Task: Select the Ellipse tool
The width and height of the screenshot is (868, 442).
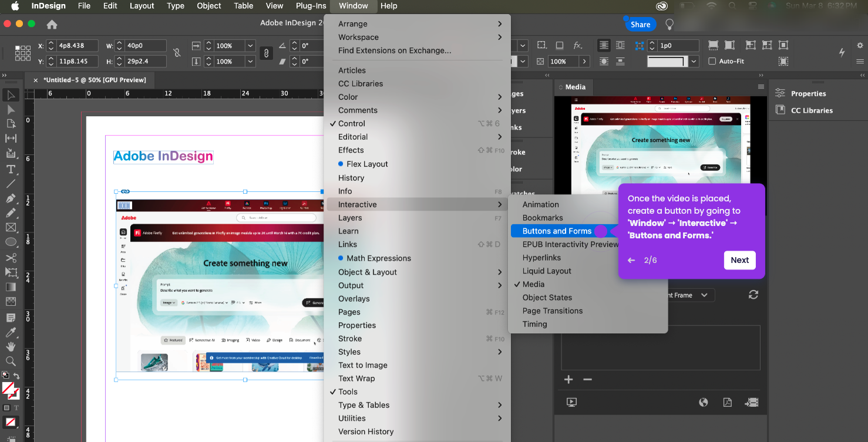Action: (x=11, y=242)
